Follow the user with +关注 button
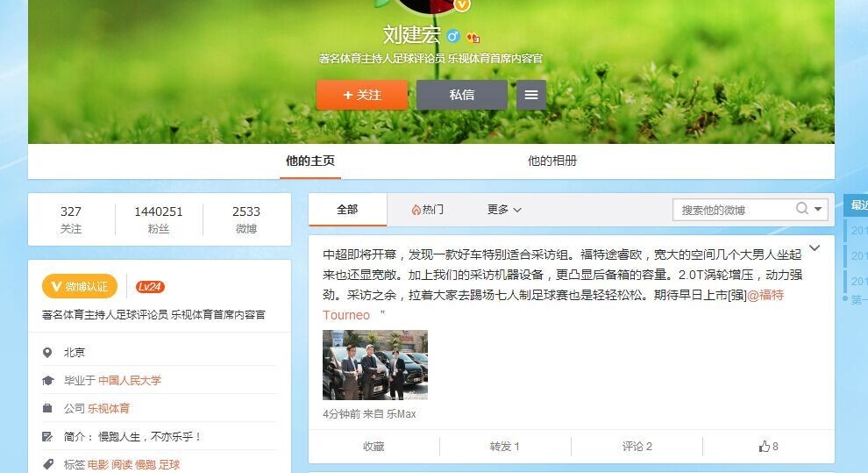 pos(362,95)
